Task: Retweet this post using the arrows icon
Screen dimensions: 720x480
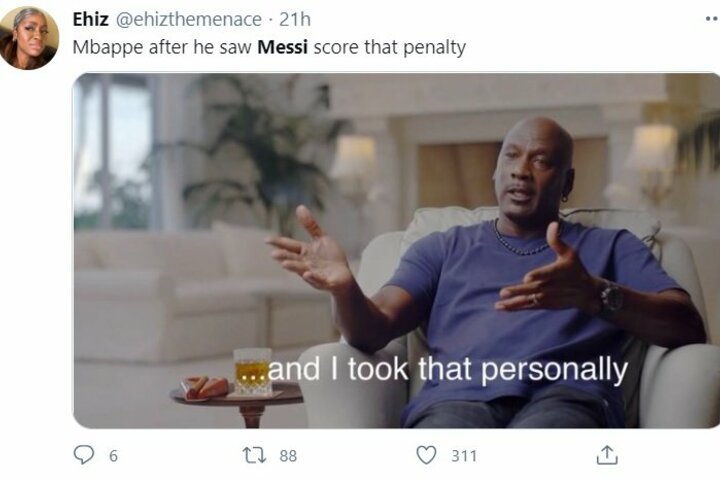Action: [254, 455]
